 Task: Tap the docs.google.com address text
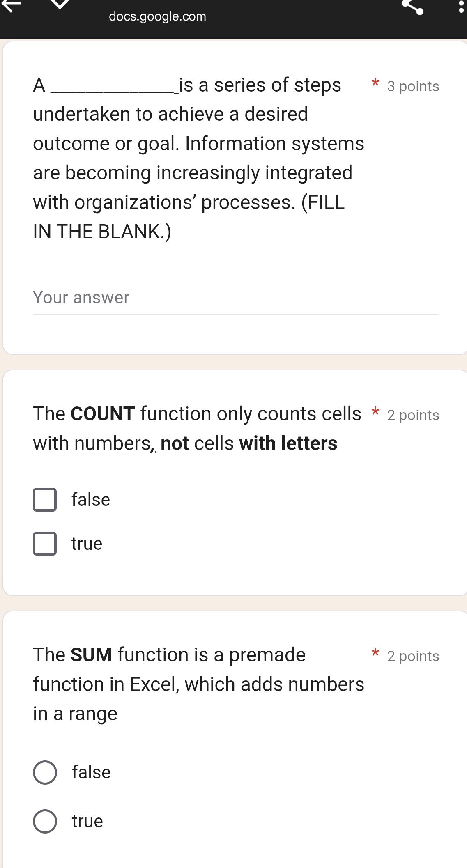(157, 16)
